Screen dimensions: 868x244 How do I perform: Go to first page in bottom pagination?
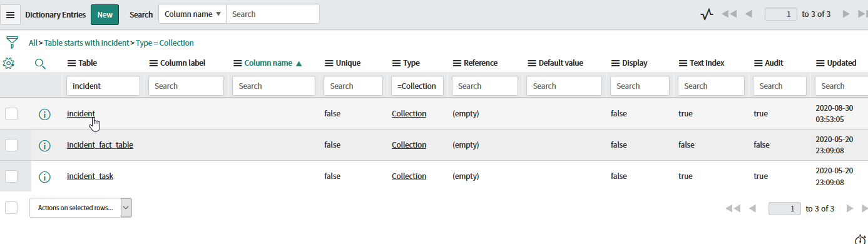coord(733,208)
